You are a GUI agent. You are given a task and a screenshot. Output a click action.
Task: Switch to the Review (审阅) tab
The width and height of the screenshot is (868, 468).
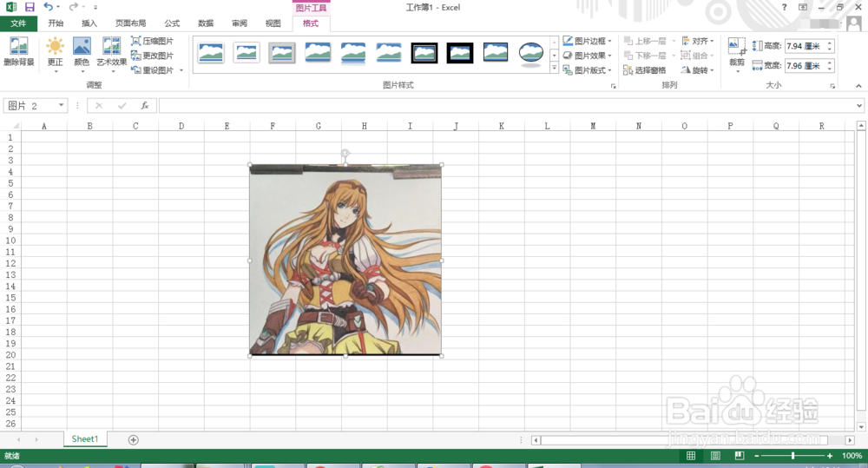coord(240,23)
